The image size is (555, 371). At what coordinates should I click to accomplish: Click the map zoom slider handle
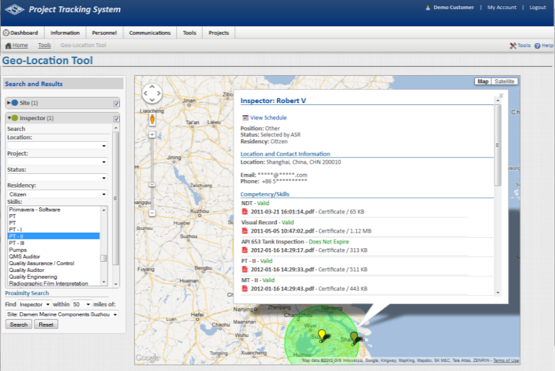pos(152,185)
